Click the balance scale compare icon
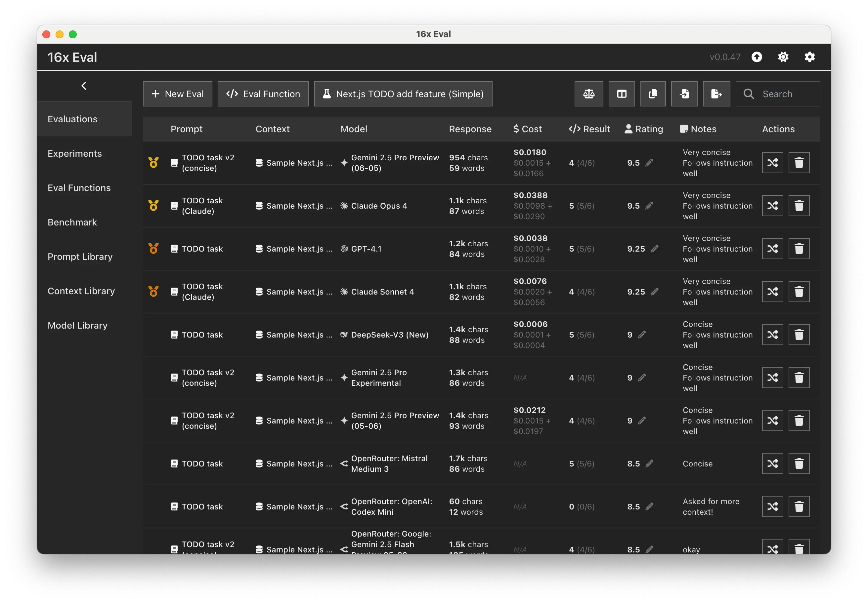The height and width of the screenshot is (603, 868). pyautogui.click(x=588, y=94)
